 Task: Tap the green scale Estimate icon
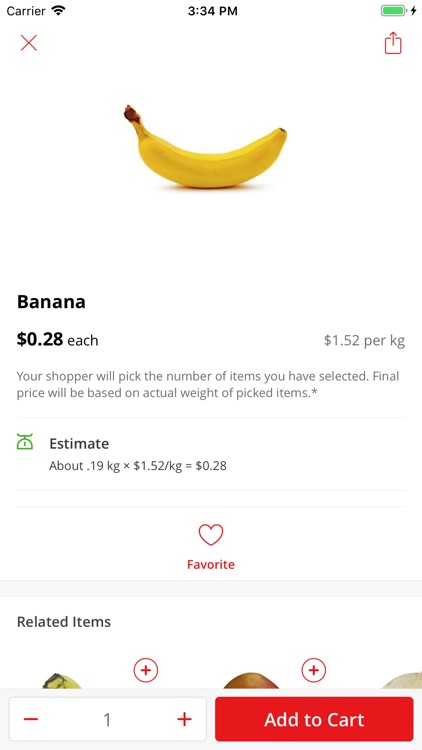(25, 441)
